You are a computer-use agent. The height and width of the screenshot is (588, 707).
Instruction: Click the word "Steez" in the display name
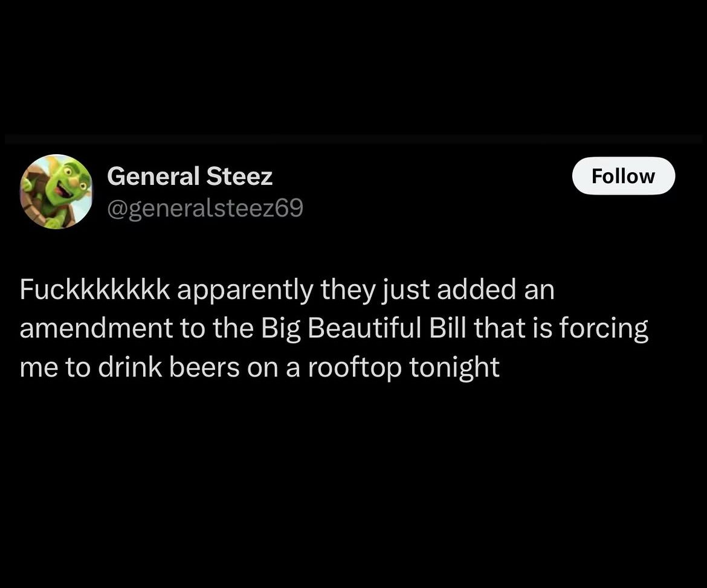[x=239, y=176]
